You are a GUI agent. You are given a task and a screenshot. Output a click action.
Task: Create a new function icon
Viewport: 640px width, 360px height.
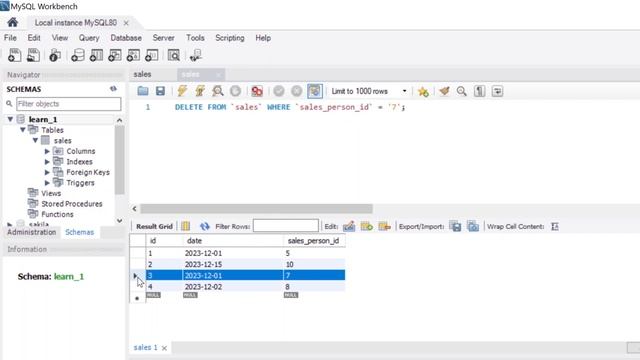(151, 55)
